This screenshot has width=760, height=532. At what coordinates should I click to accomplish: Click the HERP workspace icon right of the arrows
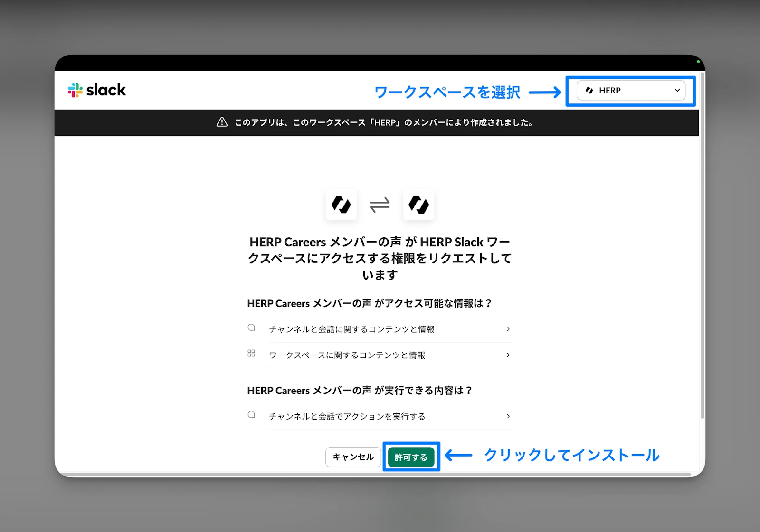point(418,205)
